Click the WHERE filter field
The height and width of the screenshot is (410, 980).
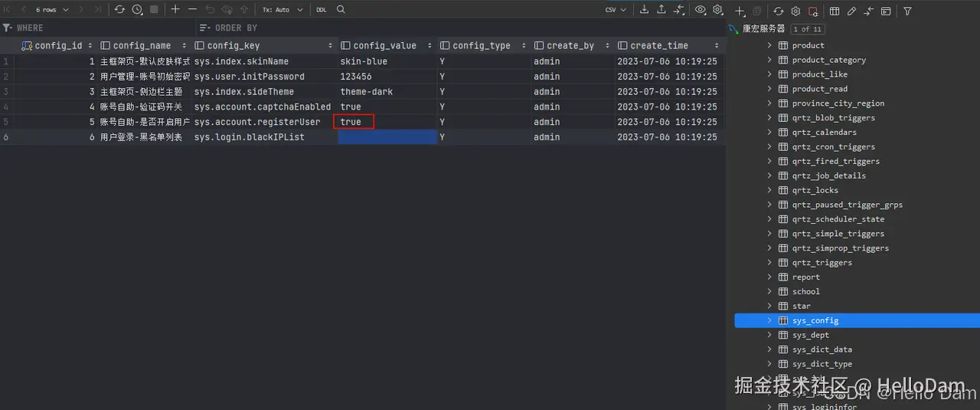(x=98, y=28)
